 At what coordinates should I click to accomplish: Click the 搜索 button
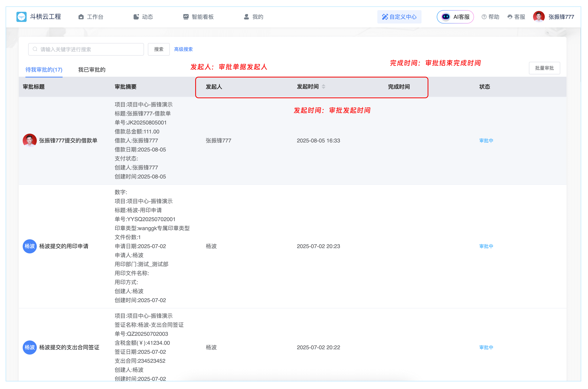159,49
